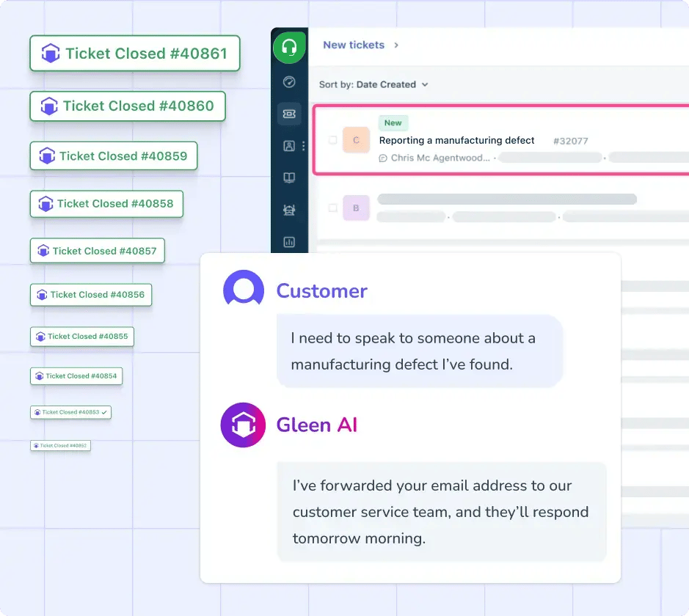Click the Ticket Closed #40855 badge

pyautogui.click(x=82, y=337)
